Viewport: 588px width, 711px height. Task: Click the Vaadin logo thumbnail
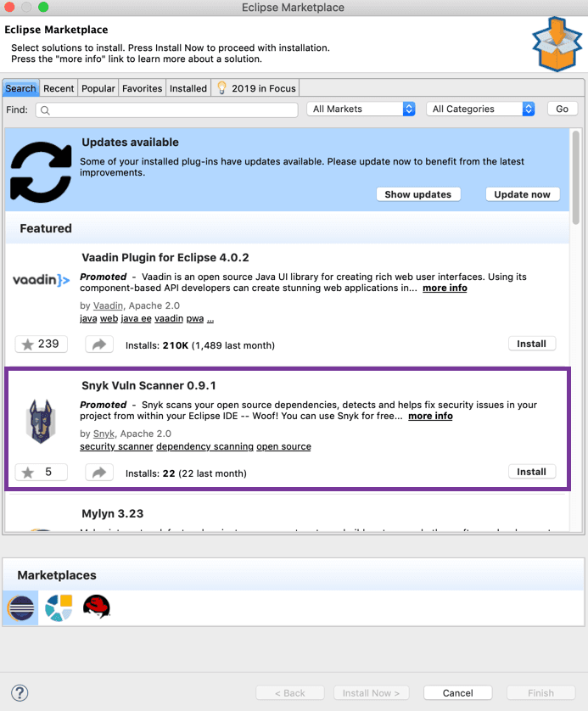[42, 280]
